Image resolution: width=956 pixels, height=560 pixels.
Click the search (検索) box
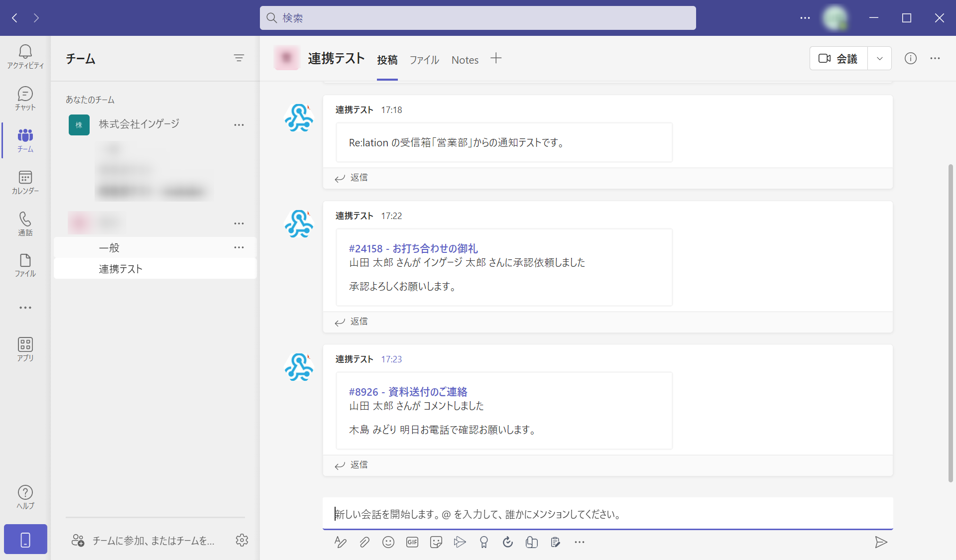[x=478, y=18]
